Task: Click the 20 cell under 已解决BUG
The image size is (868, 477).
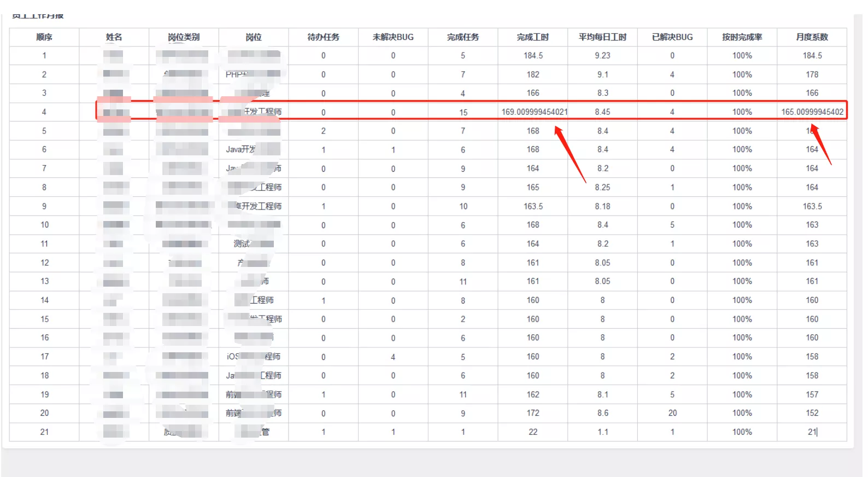Action: pyautogui.click(x=672, y=414)
